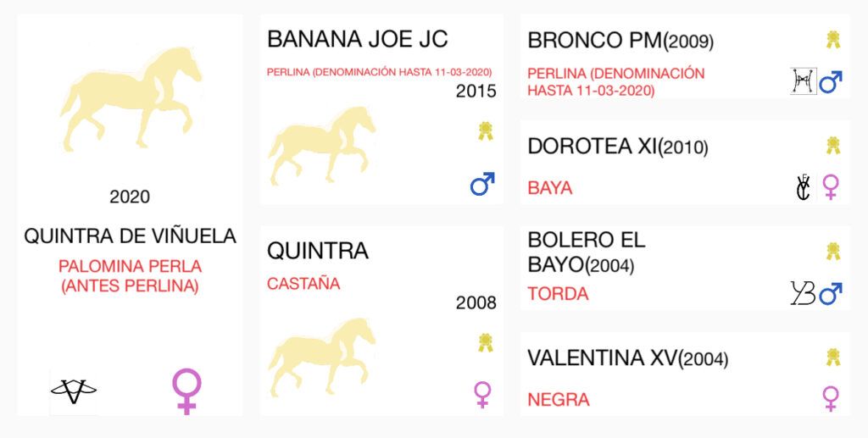
Task: Click the breeder brand icon next to Bronco PM
Action: coord(804,82)
